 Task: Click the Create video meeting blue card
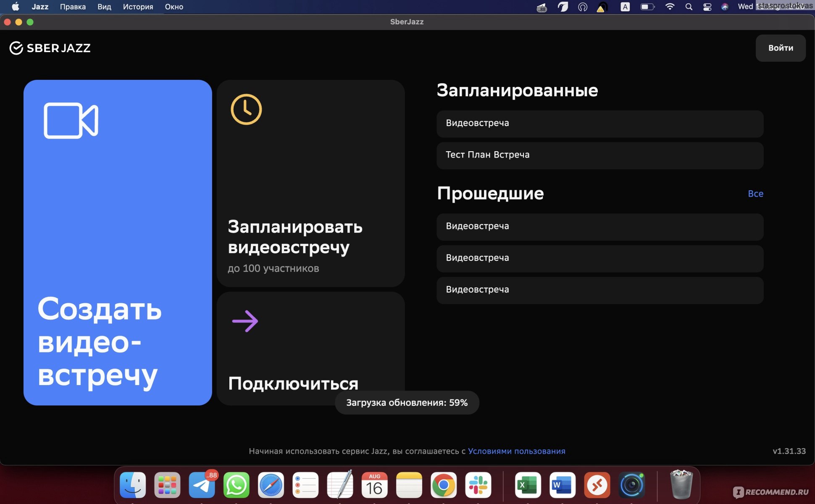point(118,242)
